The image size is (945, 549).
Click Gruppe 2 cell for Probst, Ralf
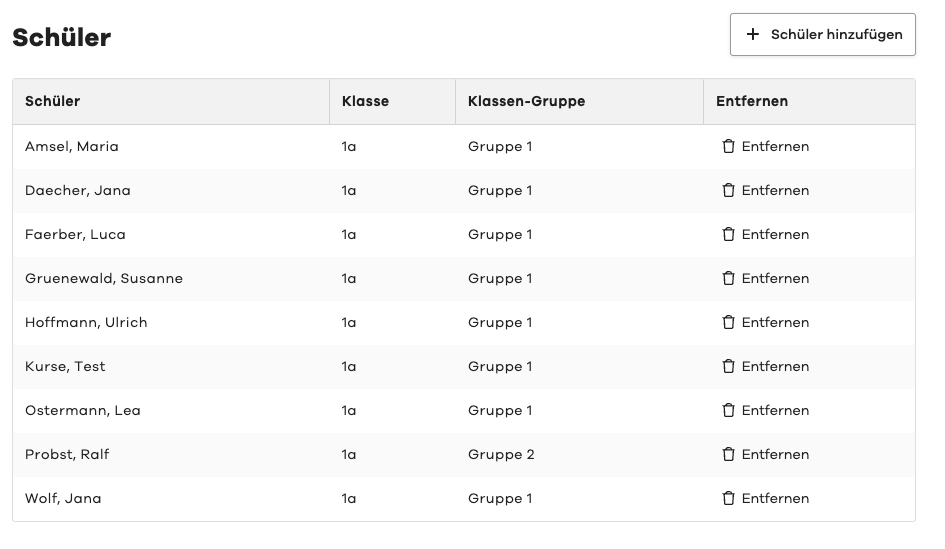[x=501, y=455]
